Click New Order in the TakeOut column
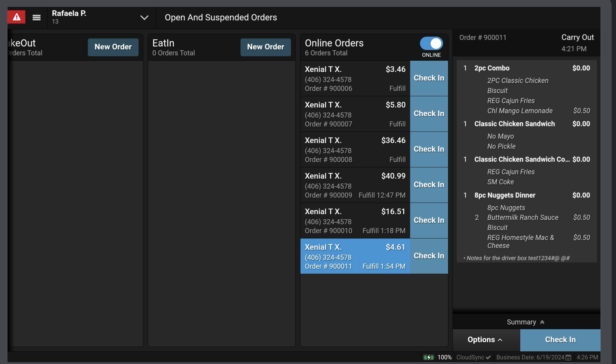The height and width of the screenshot is (364, 616). pyautogui.click(x=113, y=47)
